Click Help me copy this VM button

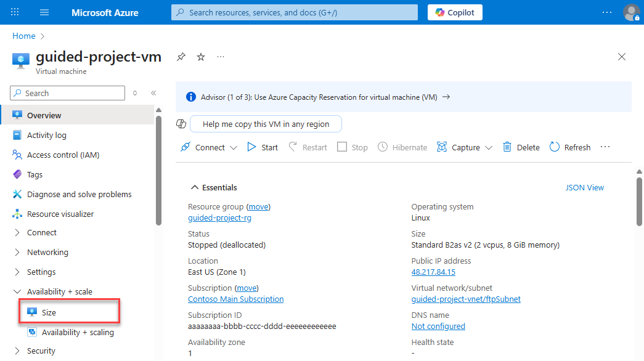click(x=266, y=124)
